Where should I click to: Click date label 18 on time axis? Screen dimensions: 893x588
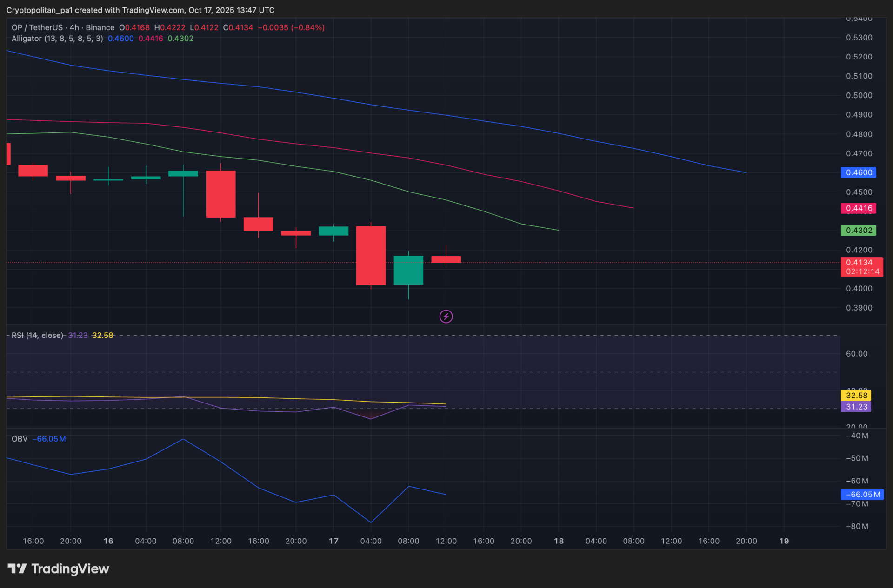(559, 541)
